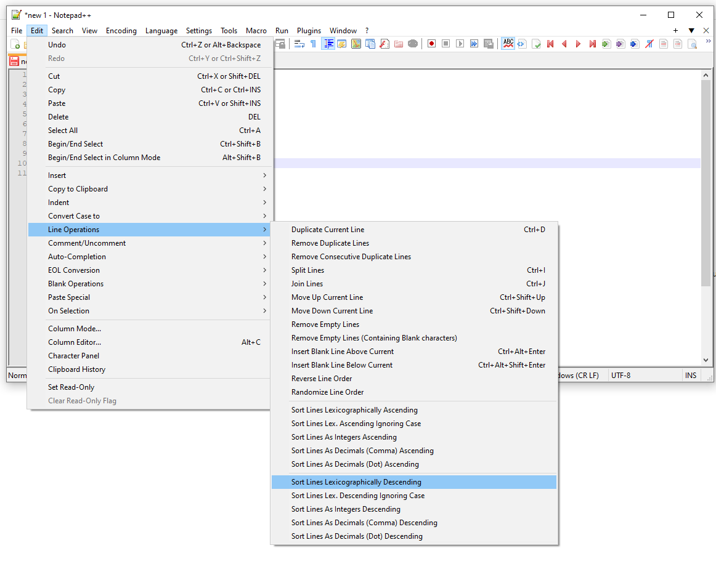Screen dimensions: 716x588
Task: Click the UTF-8 status bar field
Action: [644, 376]
